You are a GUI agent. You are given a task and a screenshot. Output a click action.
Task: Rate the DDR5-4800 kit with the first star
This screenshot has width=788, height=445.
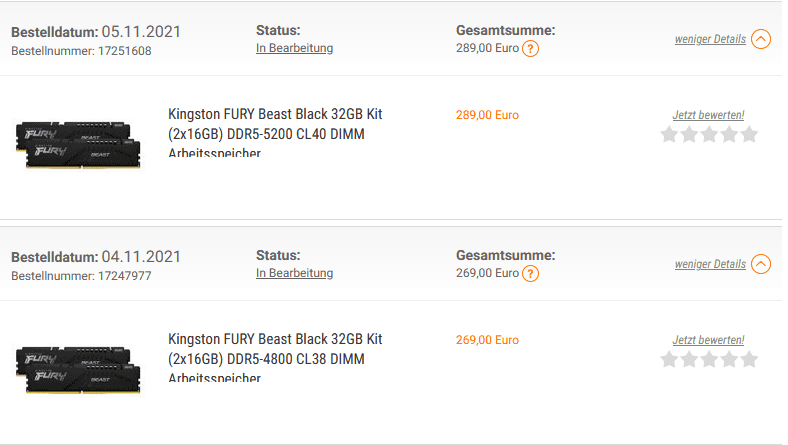pyautogui.click(x=669, y=359)
